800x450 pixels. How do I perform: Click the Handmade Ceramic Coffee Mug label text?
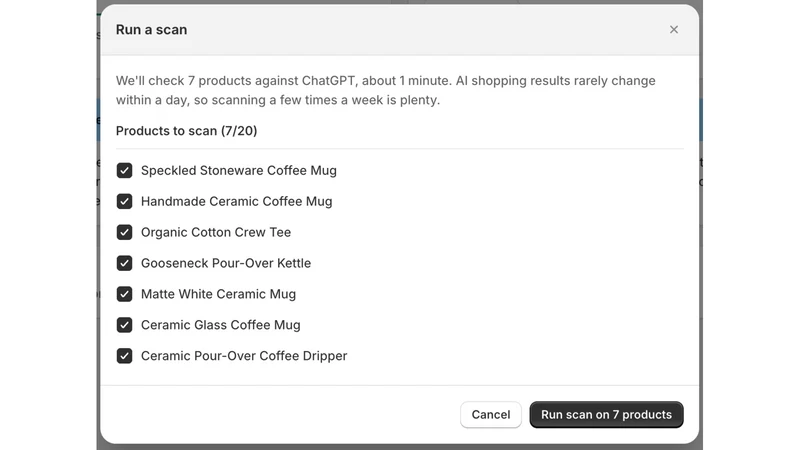tap(236, 201)
